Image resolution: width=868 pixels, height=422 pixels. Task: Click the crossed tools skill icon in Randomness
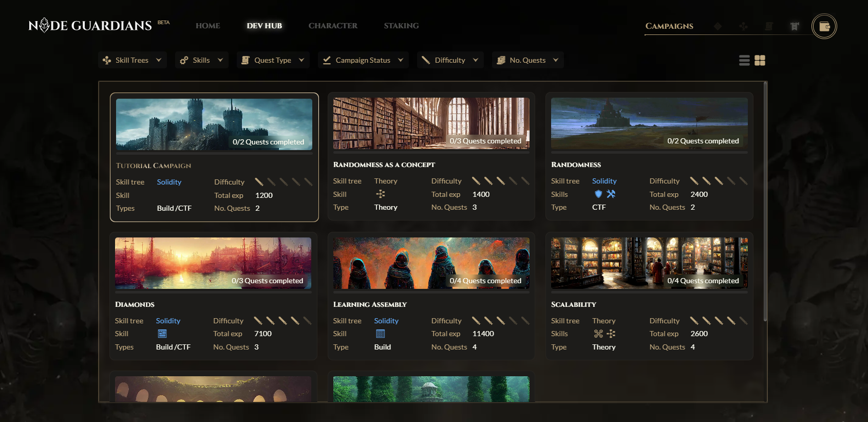611,194
